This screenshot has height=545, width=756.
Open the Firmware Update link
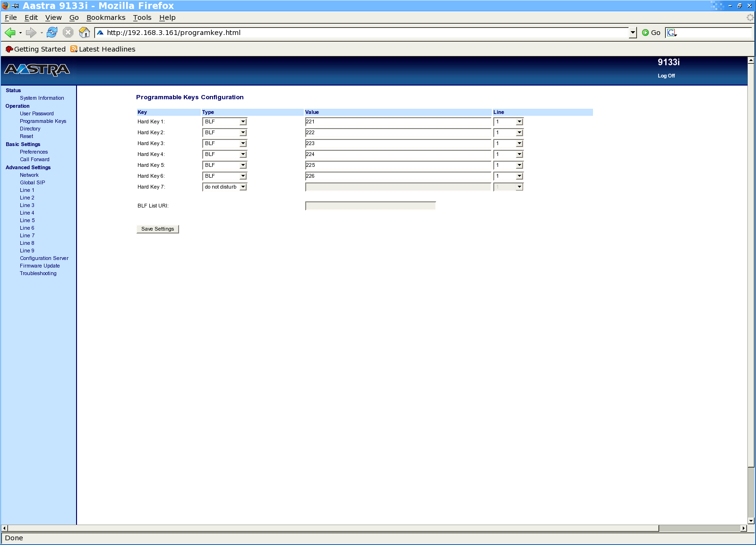point(40,266)
